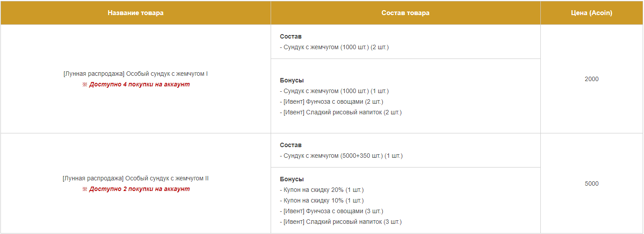Viewport: 644px width, 234px height.
Task: Click the "Купон на скидку 20%" bonus item
Action: pos(322,190)
